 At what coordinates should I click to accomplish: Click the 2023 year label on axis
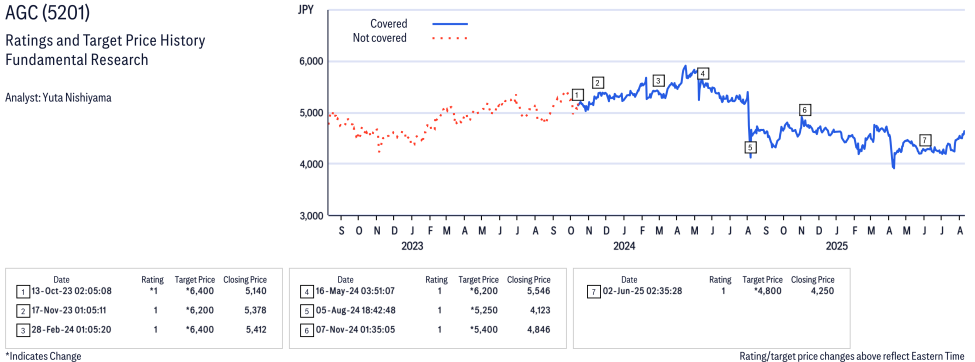pyautogui.click(x=412, y=246)
